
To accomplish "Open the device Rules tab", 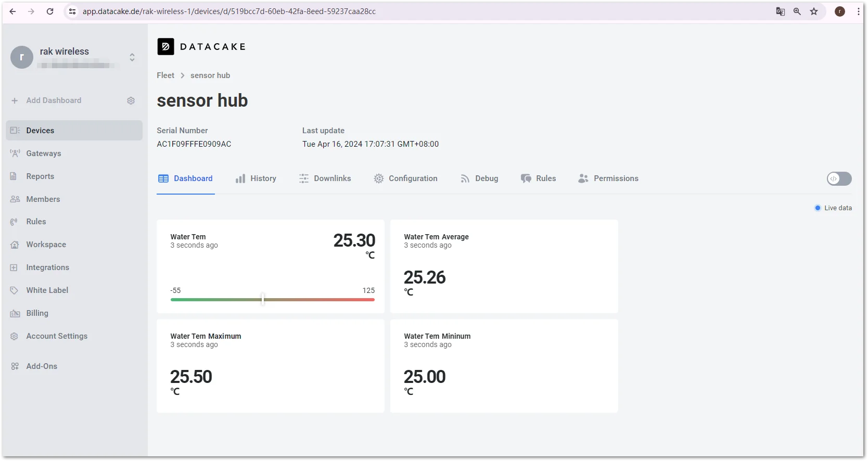I will click(538, 178).
